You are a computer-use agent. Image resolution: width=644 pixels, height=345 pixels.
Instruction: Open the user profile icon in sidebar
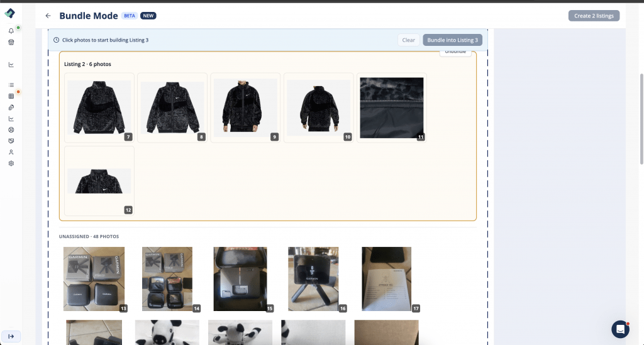coord(11,152)
